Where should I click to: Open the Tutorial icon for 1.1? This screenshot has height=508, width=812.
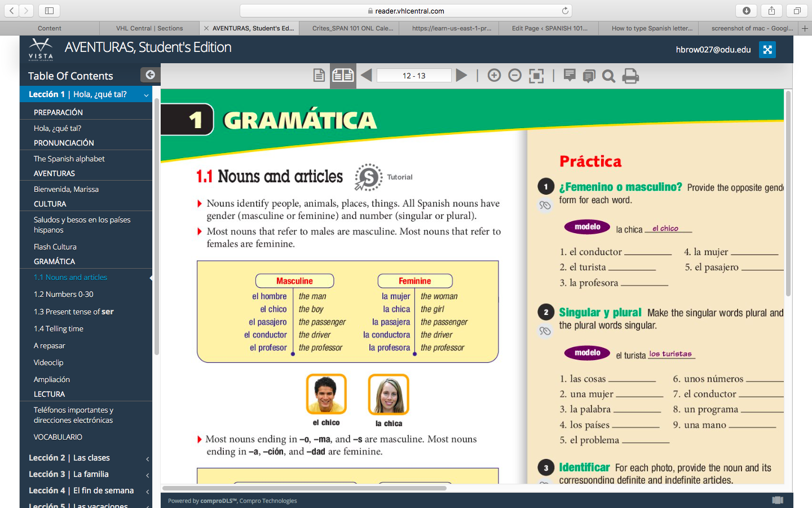[x=368, y=177]
